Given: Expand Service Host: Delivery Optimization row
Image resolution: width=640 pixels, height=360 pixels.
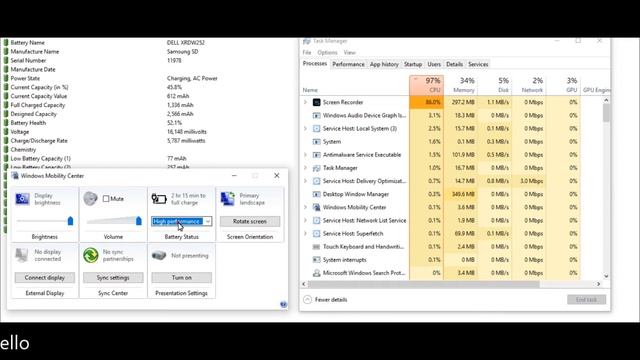Looking at the screenshot, I should 305,181.
